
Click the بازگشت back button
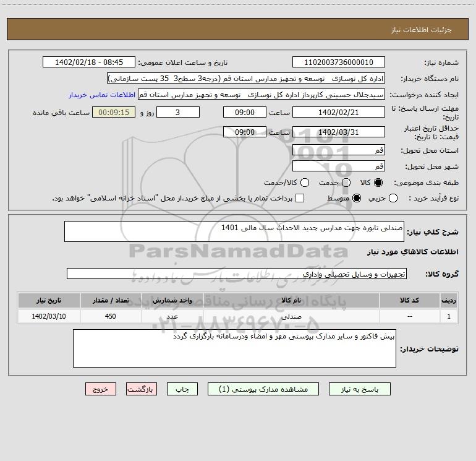(x=142, y=389)
